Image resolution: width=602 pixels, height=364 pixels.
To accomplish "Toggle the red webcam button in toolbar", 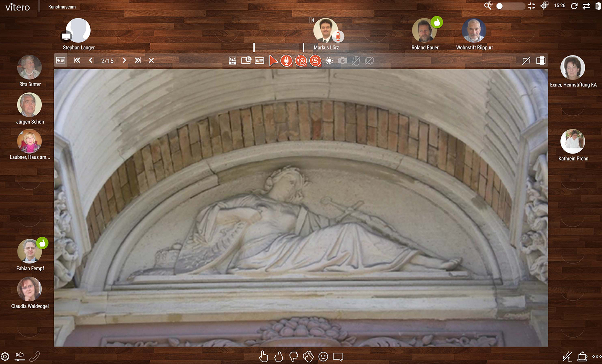I will [315, 61].
